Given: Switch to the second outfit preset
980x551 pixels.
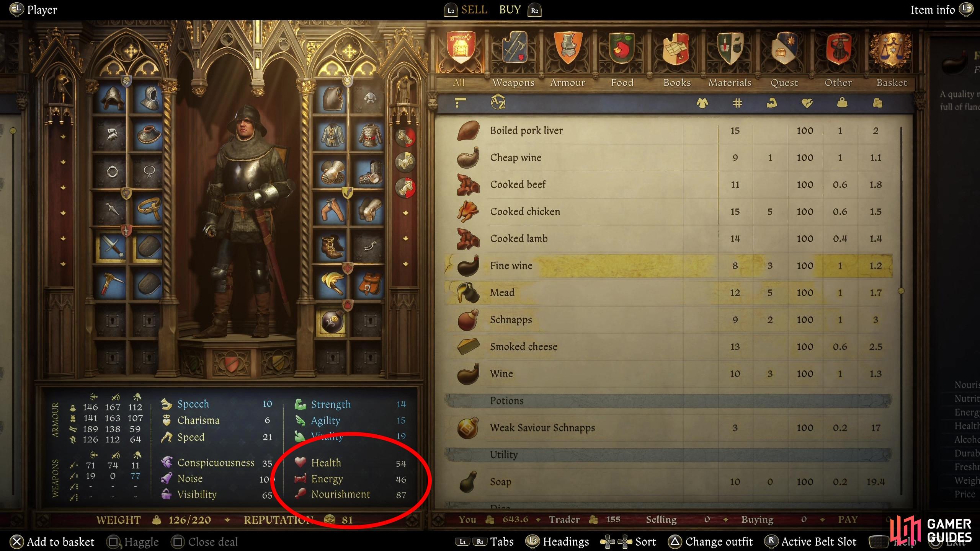Looking at the screenshot, I should click(x=405, y=162).
